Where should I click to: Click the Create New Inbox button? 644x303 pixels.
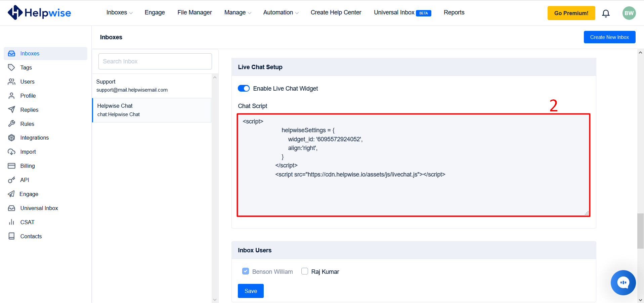click(609, 37)
